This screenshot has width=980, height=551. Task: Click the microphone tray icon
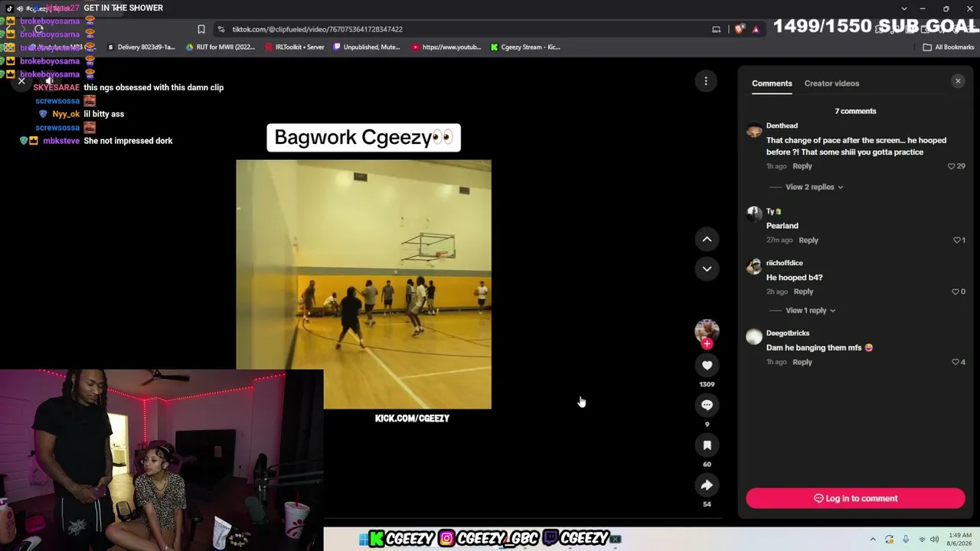tap(906, 540)
